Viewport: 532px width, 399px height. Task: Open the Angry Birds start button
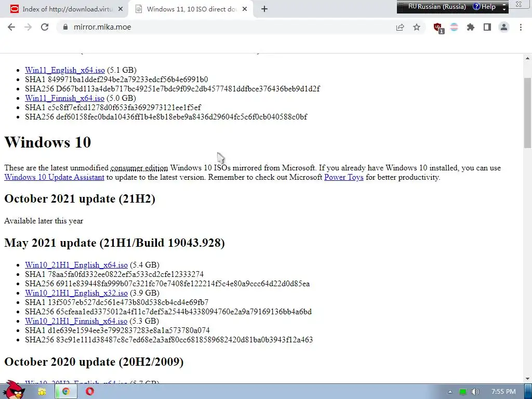point(14,390)
